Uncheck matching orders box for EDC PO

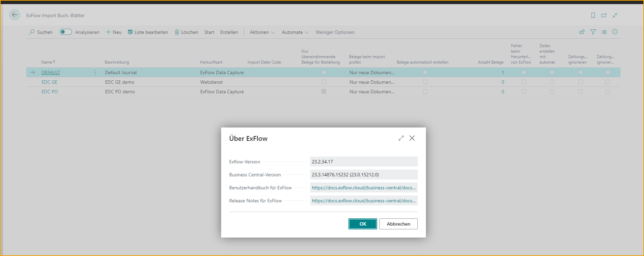pos(324,92)
